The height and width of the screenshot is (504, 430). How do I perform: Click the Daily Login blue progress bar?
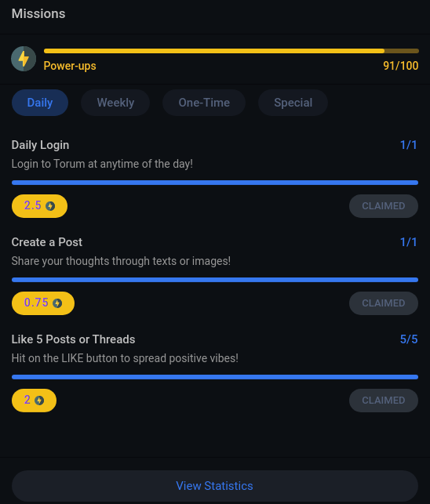215,183
